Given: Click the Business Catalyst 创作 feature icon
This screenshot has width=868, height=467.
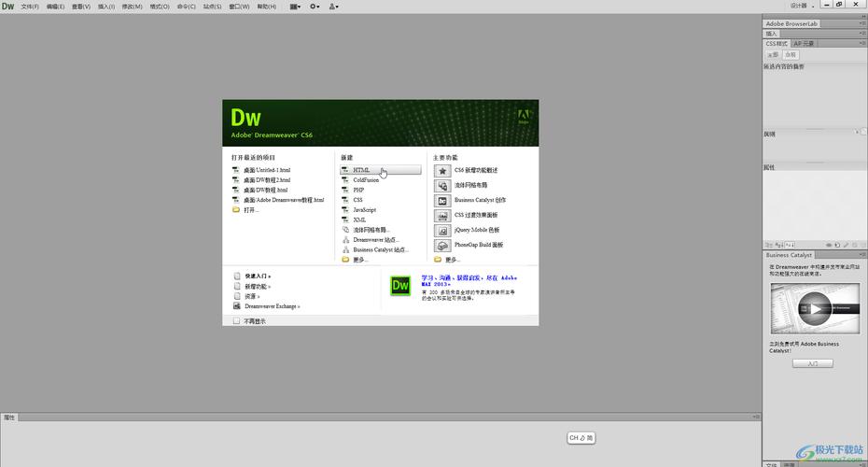Looking at the screenshot, I should point(442,201).
